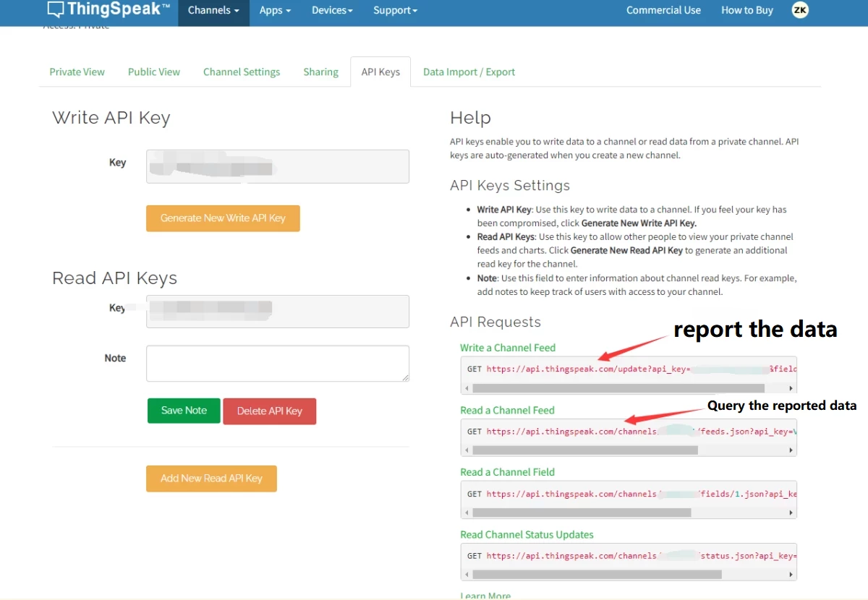
Task: Click the Read API Key field
Action: 278,312
